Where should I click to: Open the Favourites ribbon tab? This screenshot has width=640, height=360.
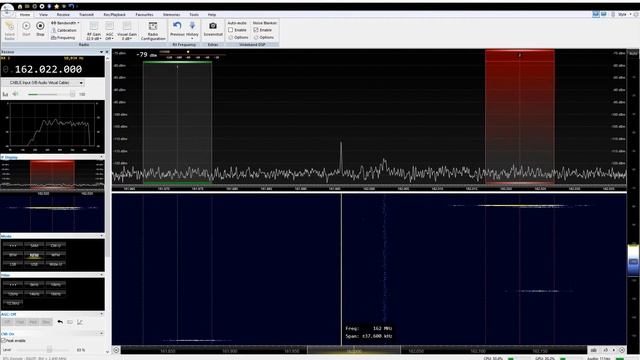[144, 14]
